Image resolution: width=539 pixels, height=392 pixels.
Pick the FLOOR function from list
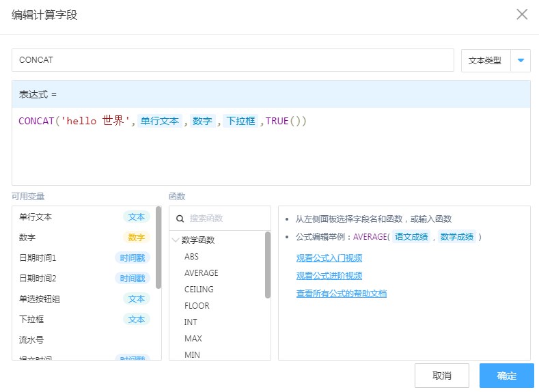[x=197, y=306]
